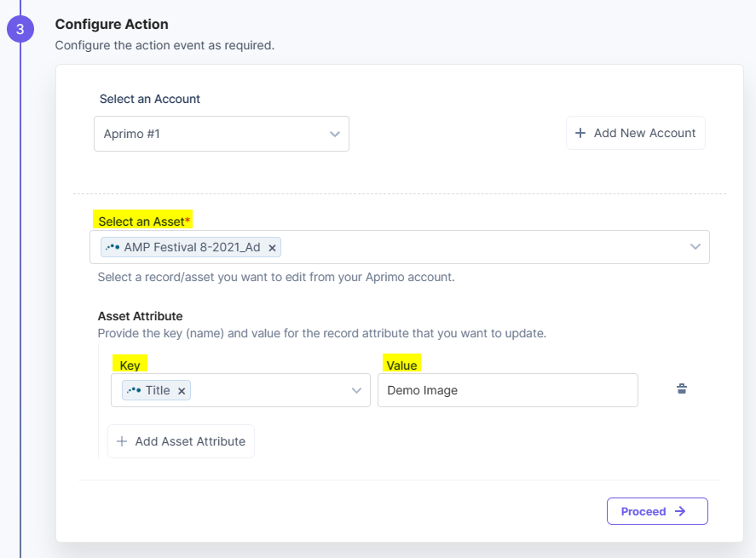Remove the AMP Festival 8-2021_Ad asset tag
Image resolution: width=756 pixels, height=558 pixels.
[x=272, y=248]
